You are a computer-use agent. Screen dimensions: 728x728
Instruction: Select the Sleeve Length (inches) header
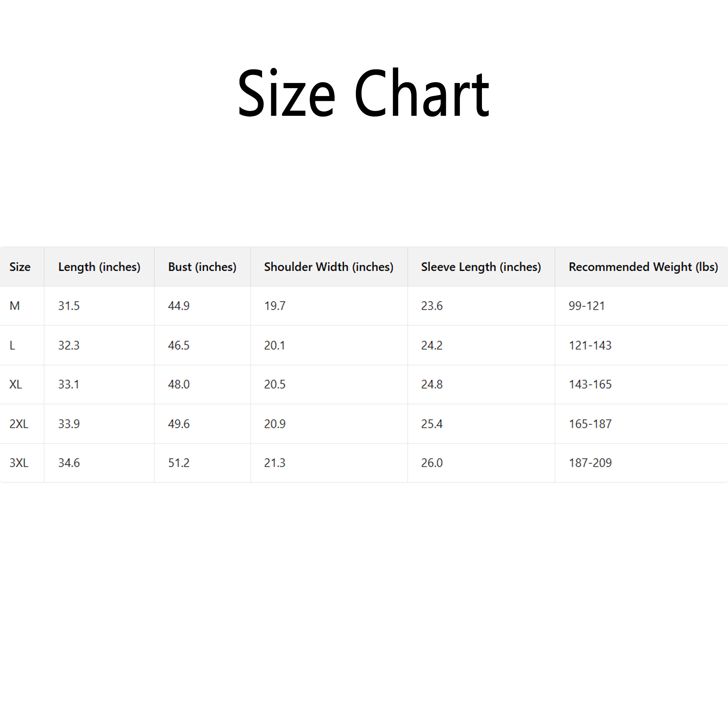(481, 267)
